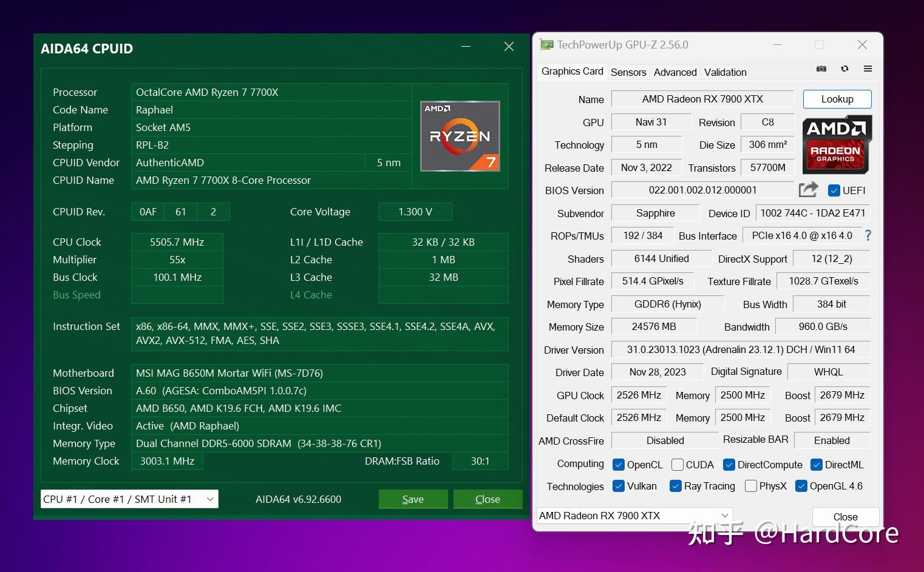Click the Dual Channel DDR5-6000 SDRAM memory row
Screen dimensions: 924x572
[x=320, y=443]
